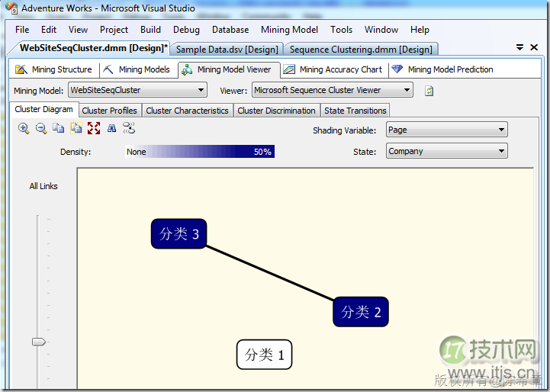Open the Debug menu
This screenshot has height=392, width=550.
pyautogui.click(x=186, y=30)
